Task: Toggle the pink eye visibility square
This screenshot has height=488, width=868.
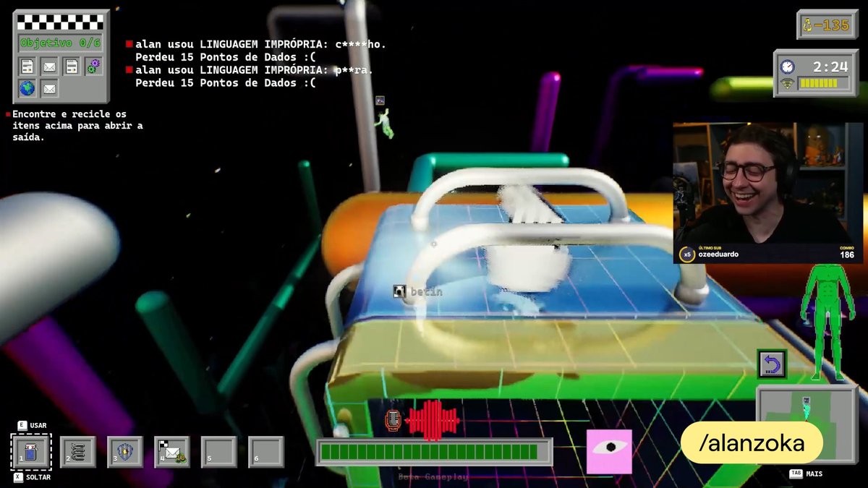Action: coord(609,452)
